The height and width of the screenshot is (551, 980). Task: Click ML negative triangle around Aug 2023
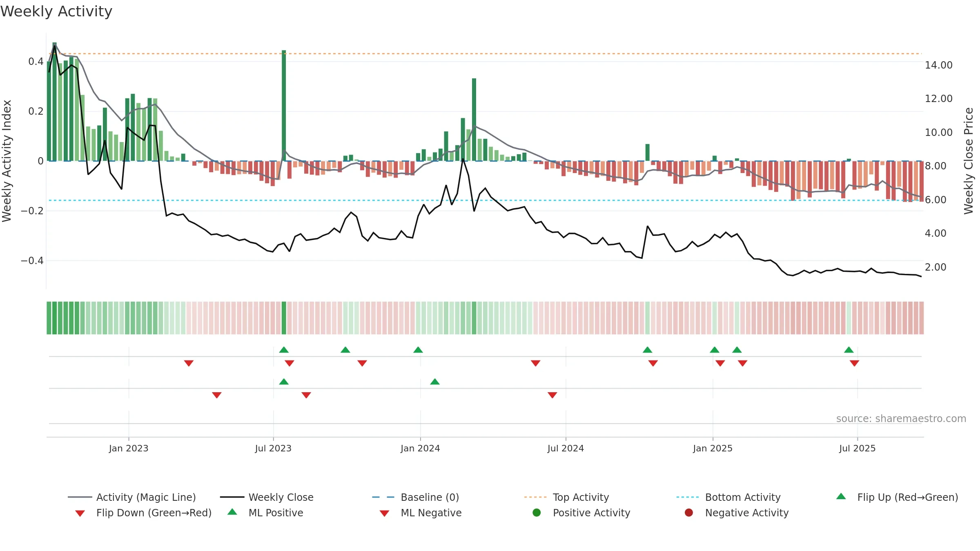click(306, 395)
